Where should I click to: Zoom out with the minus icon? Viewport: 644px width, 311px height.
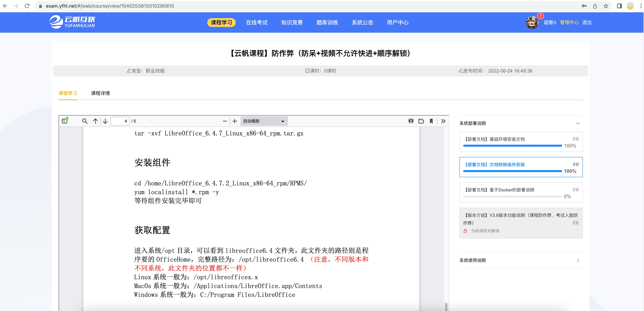tap(225, 121)
